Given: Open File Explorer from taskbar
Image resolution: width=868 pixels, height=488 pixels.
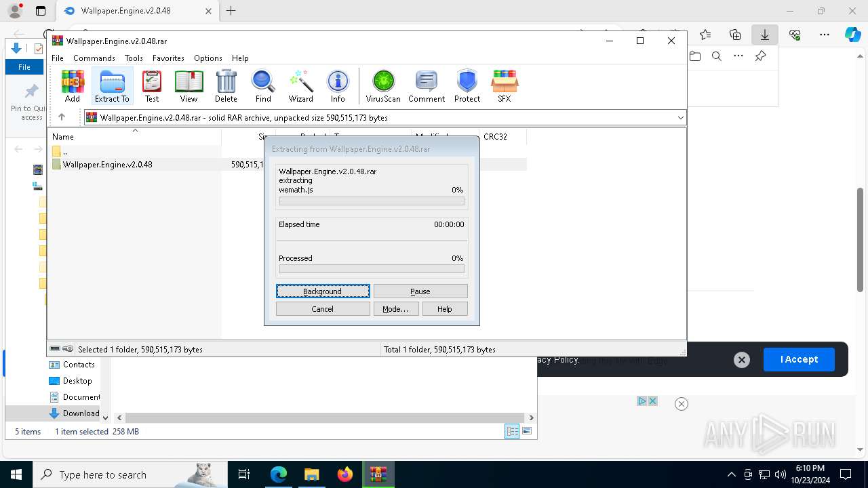Looking at the screenshot, I should click(x=311, y=474).
